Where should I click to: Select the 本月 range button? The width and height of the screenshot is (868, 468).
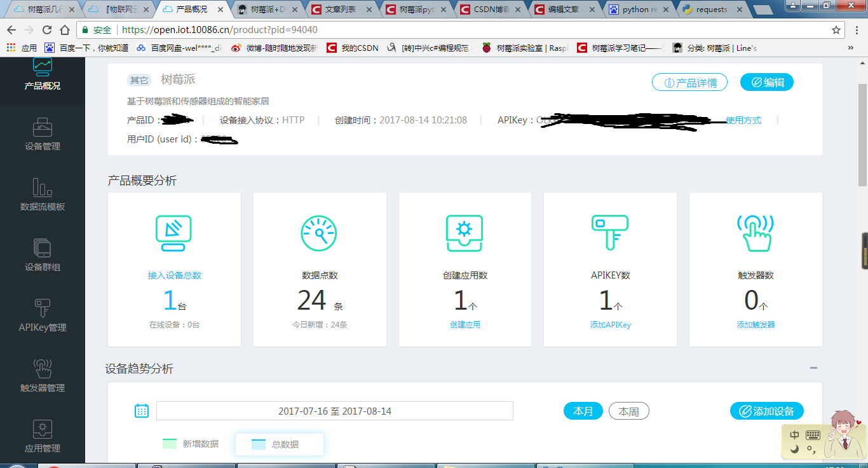pos(583,411)
